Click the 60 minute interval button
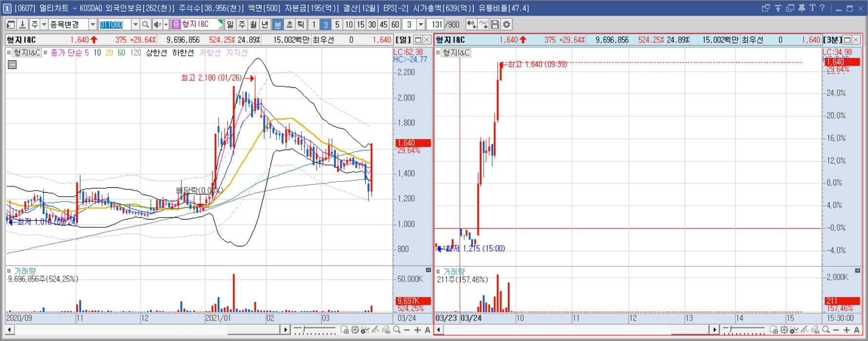This screenshot has width=868, height=341. 395,24
